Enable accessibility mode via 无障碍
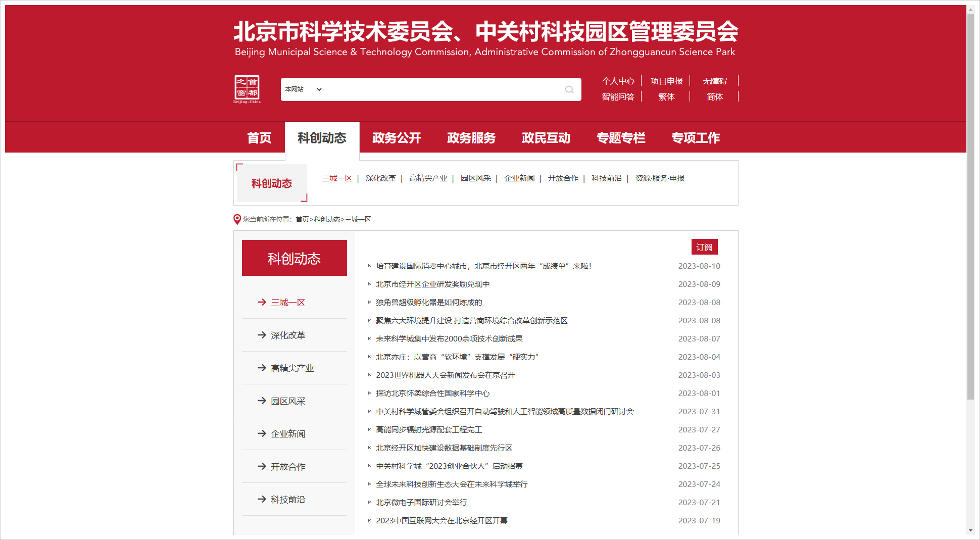This screenshot has width=980, height=540. click(714, 81)
